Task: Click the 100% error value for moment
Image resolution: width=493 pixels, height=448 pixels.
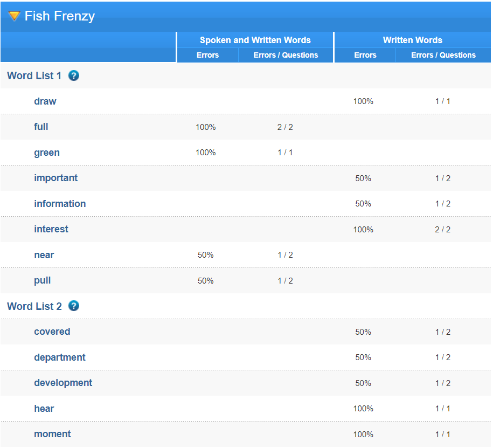Action: [363, 435]
